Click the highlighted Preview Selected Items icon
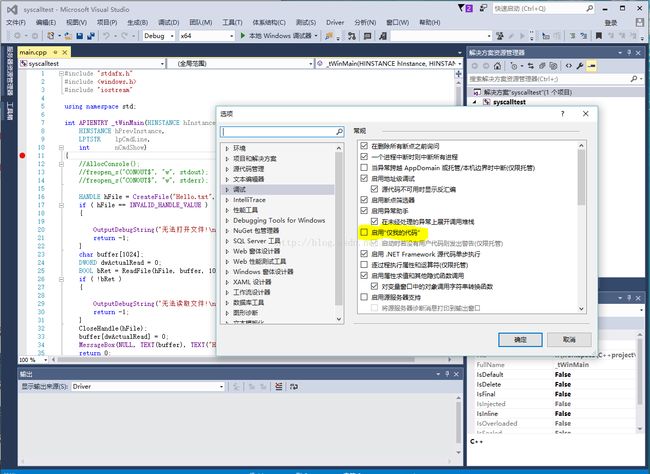Image resolution: width=650 pixels, height=474 pixels. click(x=592, y=66)
